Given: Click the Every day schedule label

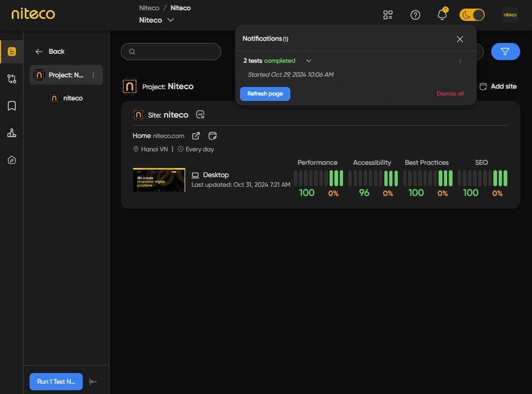Looking at the screenshot, I should (196, 149).
